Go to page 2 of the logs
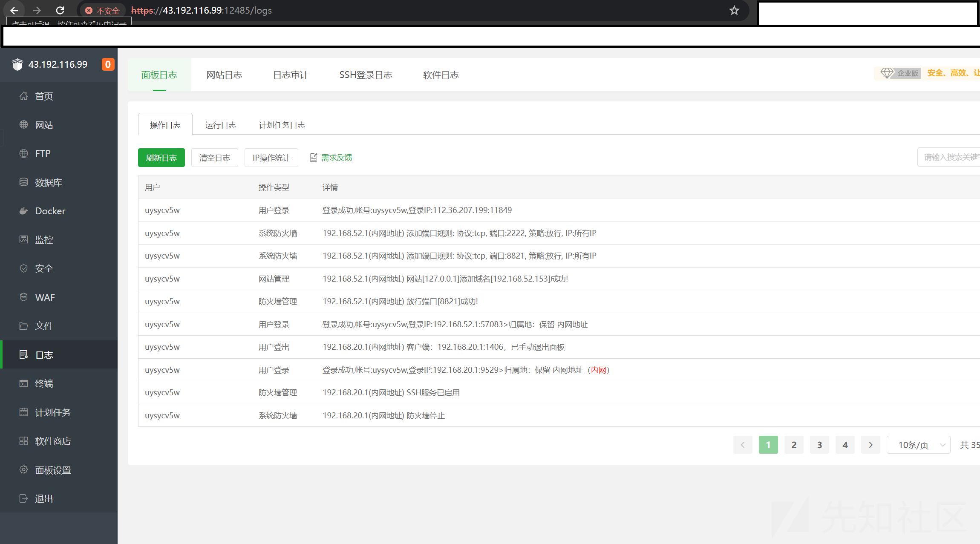 pos(794,445)
